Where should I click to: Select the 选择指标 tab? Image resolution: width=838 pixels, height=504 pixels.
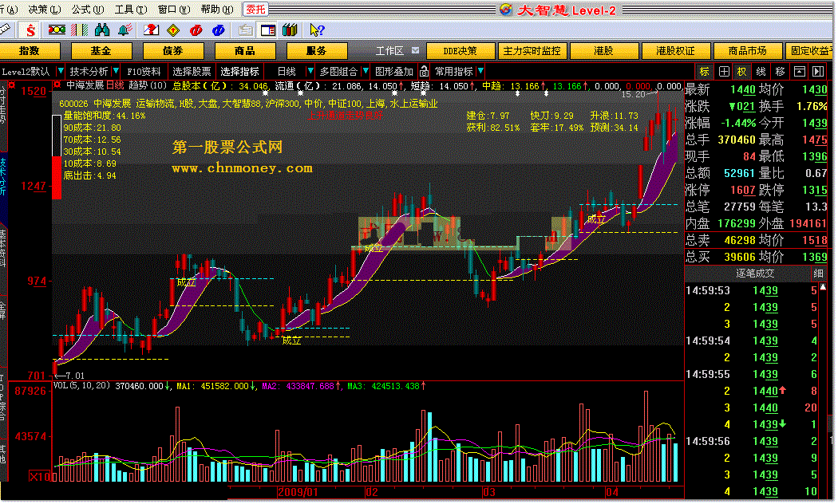pos(239,71)
